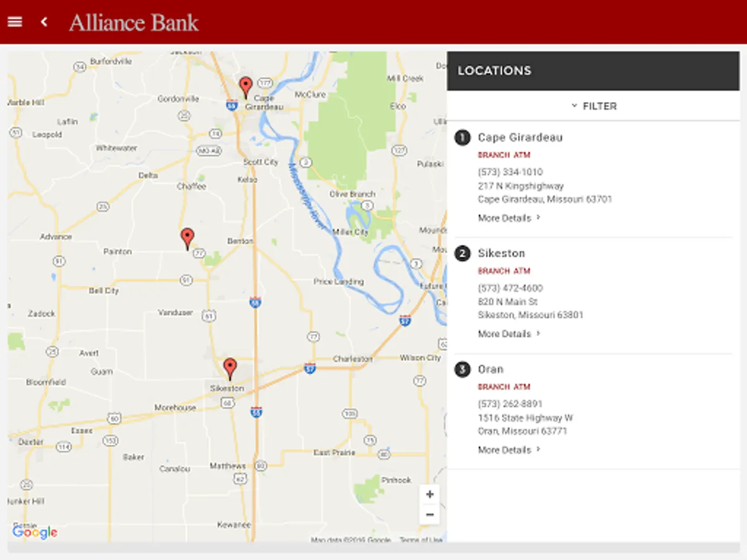Open More Details for Sikeston
747x560 pixels.
click(504, 334)
